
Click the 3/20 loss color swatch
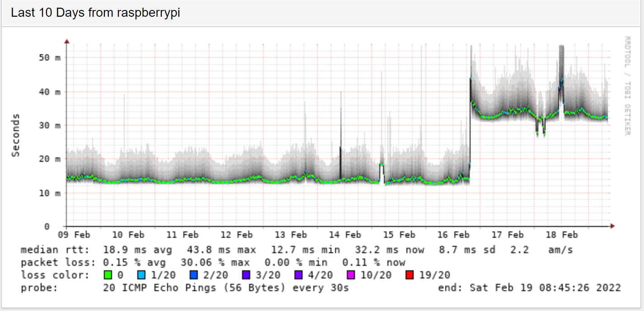pos(247,275)
